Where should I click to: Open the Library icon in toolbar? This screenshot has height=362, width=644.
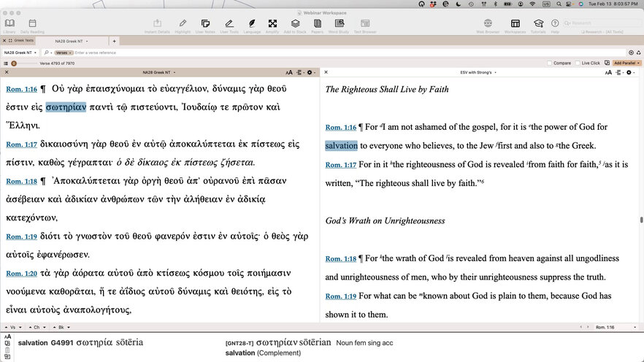pyautogui.click(x=9, y=24)
